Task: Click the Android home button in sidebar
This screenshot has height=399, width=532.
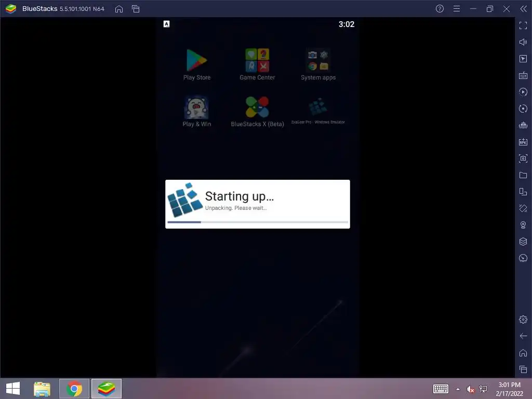Action: click(523, 353)
